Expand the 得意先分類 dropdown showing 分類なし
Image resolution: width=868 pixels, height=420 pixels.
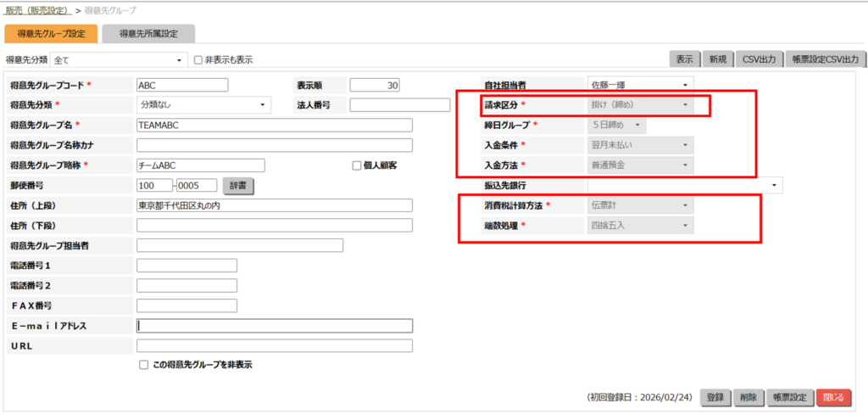click(203, 105)
